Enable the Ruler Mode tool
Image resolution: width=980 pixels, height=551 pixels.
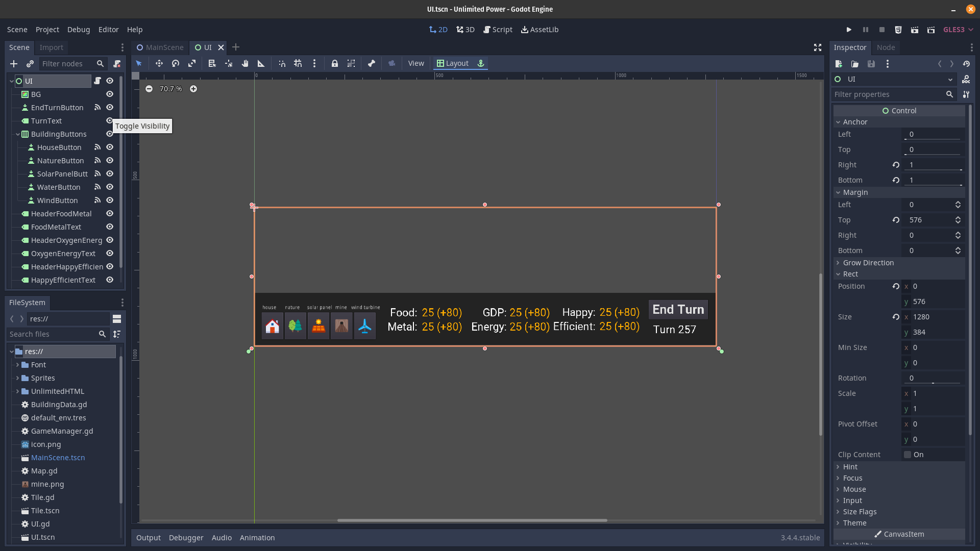point(261,63)
